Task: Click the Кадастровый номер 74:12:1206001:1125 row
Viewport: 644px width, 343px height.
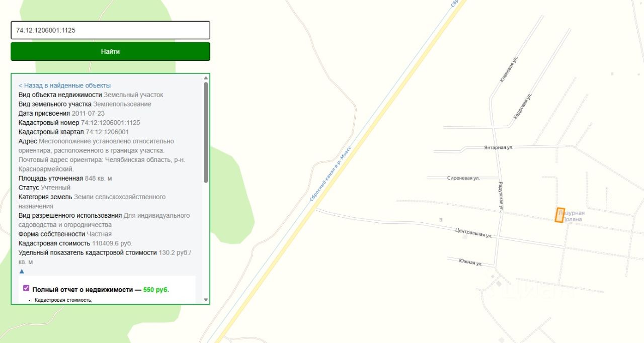Action: coord(79,123)
